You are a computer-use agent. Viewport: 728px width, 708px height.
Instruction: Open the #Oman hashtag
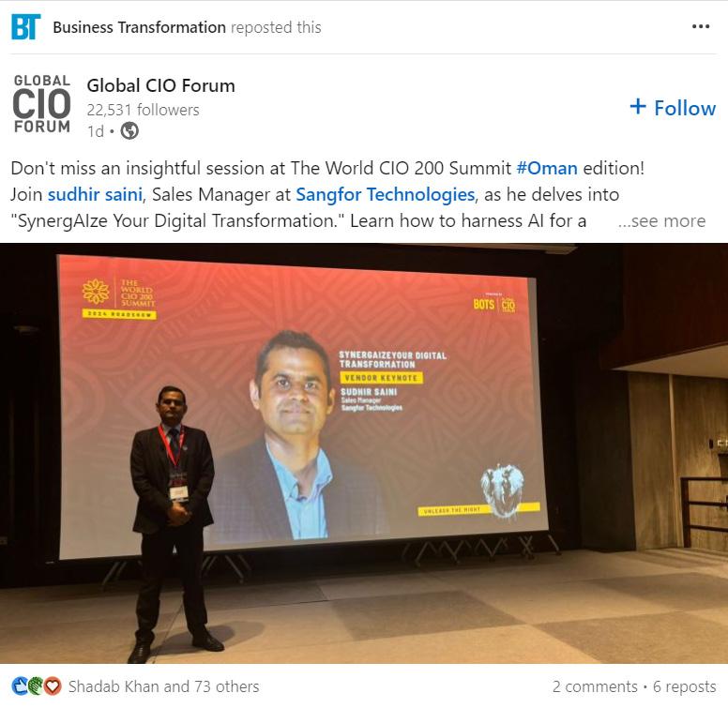(547, 168)
